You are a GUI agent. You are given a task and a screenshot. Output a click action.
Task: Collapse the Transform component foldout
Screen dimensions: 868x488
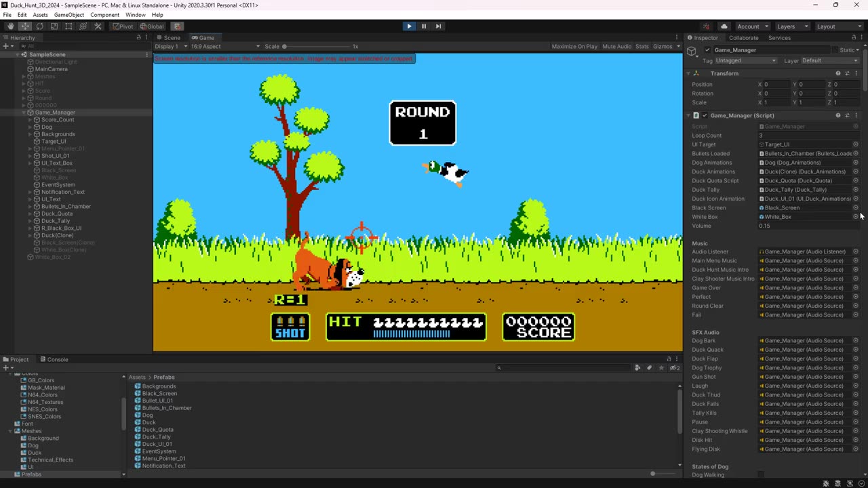(x=688, y=73)
